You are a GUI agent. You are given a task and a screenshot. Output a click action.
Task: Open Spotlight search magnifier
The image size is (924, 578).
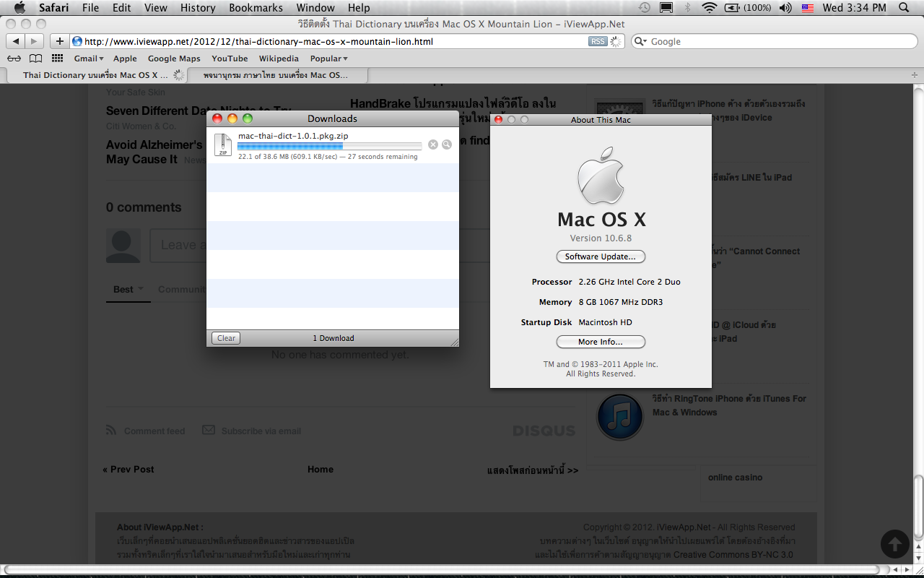click(903, 8)
